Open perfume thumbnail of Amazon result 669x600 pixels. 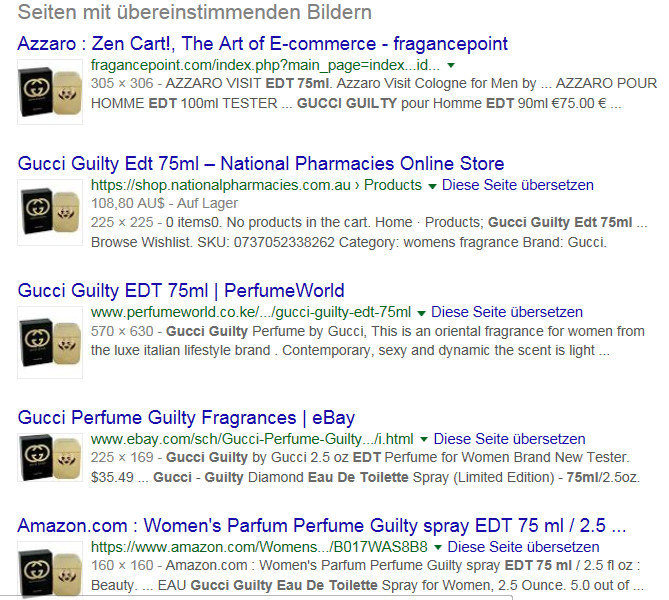pos(50,569)
